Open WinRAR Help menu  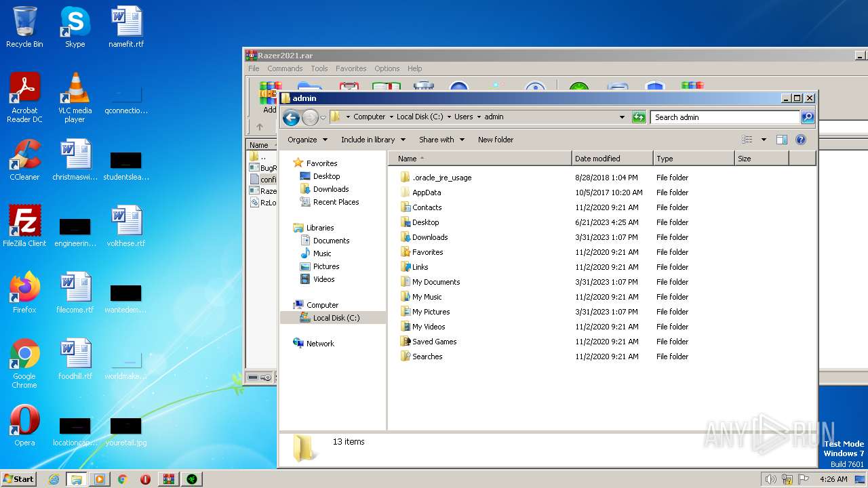pyautogui.click(x=414, y=68)
